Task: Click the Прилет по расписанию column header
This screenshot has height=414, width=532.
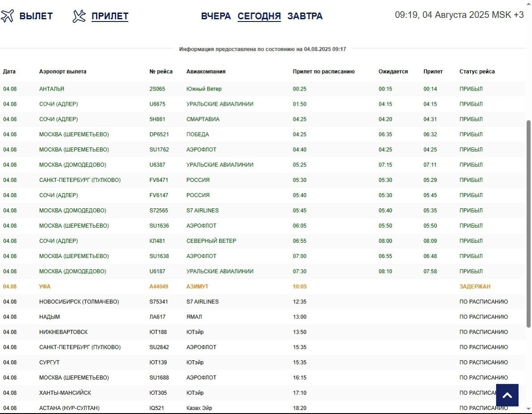Action: coord(323,72)
